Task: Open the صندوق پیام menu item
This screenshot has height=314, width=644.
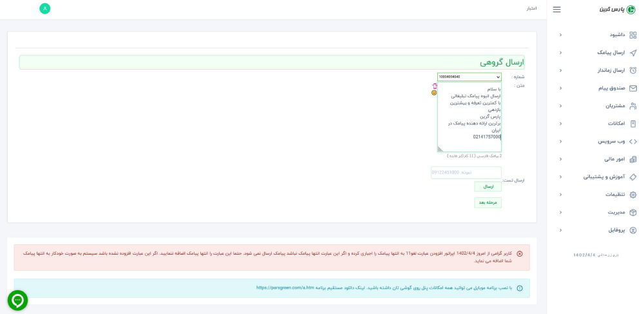Action: tap(607, 88)
